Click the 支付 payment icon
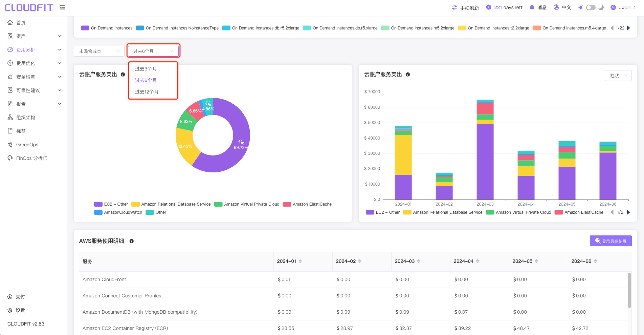Image resolution: width=644 pixels, height=335 pixels. [x=10, y=297]
